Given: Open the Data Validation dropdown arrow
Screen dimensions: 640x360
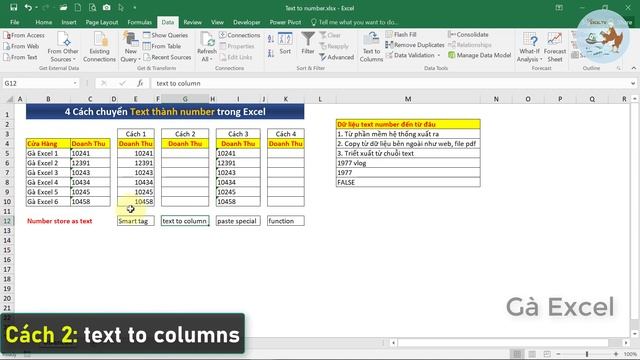Looking at the screenshot, I should tap(439, 55).
